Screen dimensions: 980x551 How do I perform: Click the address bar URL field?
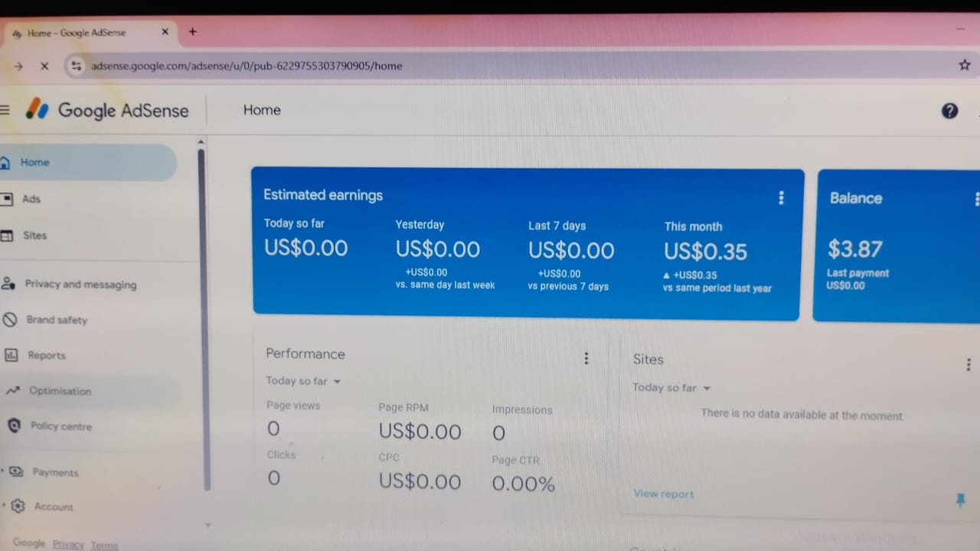(x=505, y=66)
